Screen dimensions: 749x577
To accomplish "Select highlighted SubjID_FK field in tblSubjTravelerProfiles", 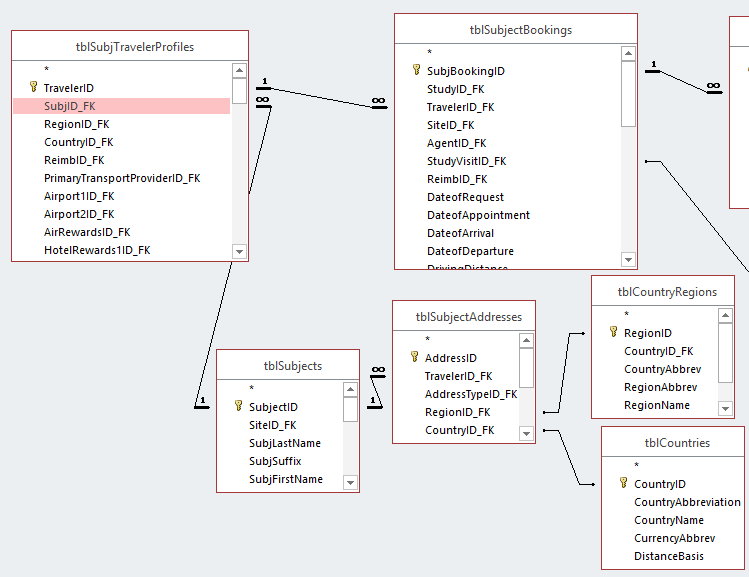I will [x=122, y=106].
